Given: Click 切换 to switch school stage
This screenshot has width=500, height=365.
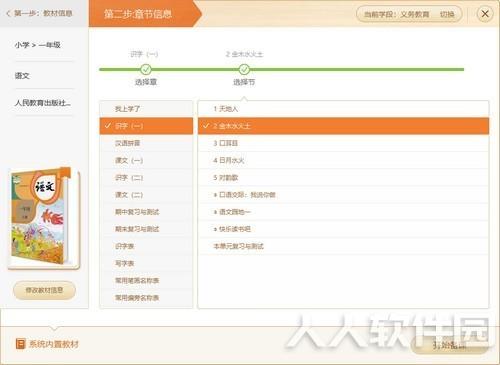Looking at the screenshot, I should coord(447,14).
